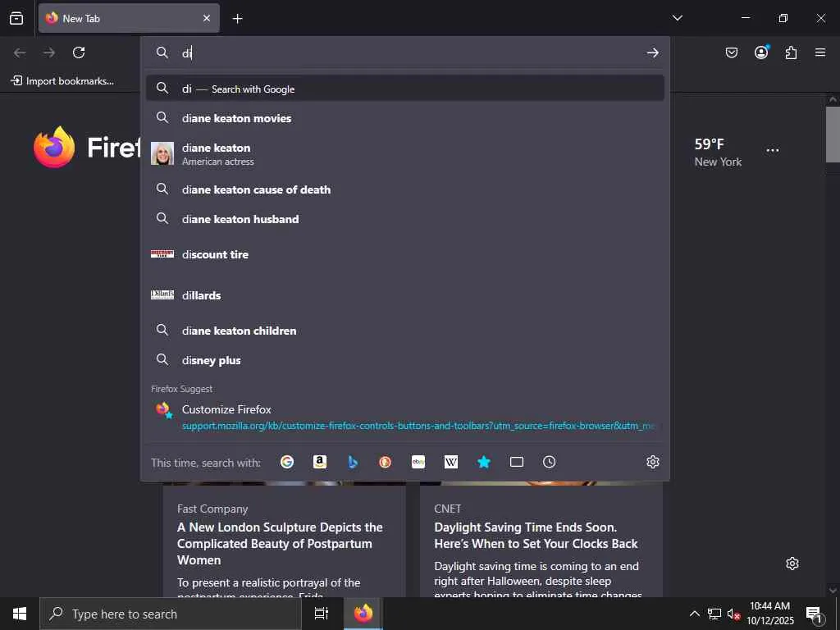The height and width of the screenshot is (630, 840).
Task: Reload the current page
Action: 79,52
